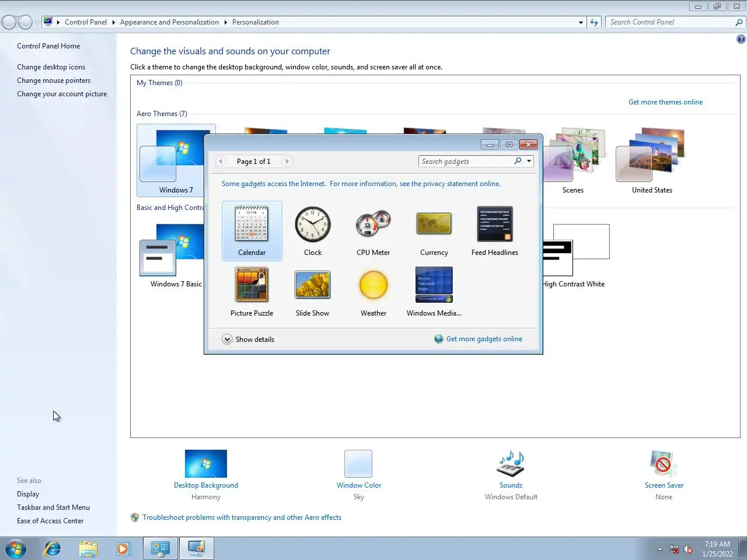Go to next gadget page

coord(287,161)
